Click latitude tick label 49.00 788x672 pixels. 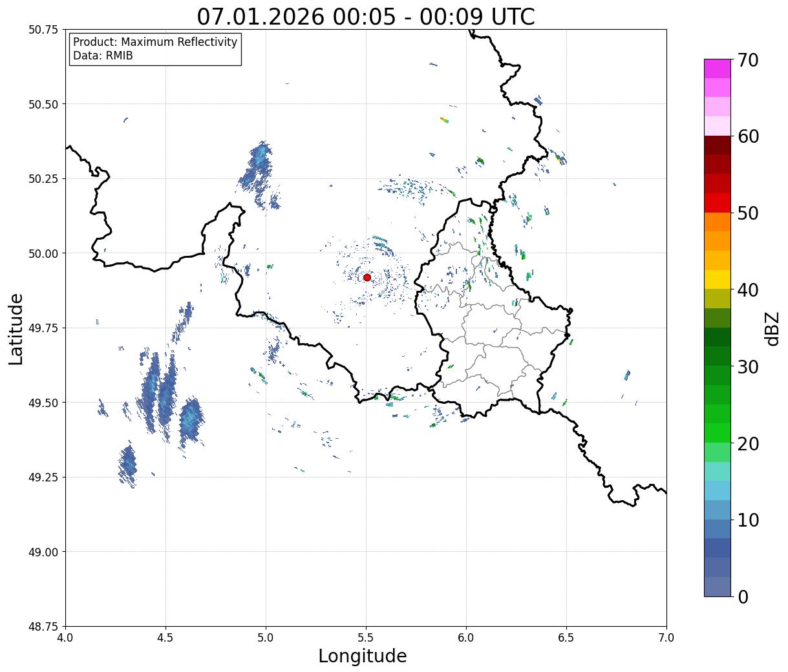pyautogui.click(x=43, y=552)
